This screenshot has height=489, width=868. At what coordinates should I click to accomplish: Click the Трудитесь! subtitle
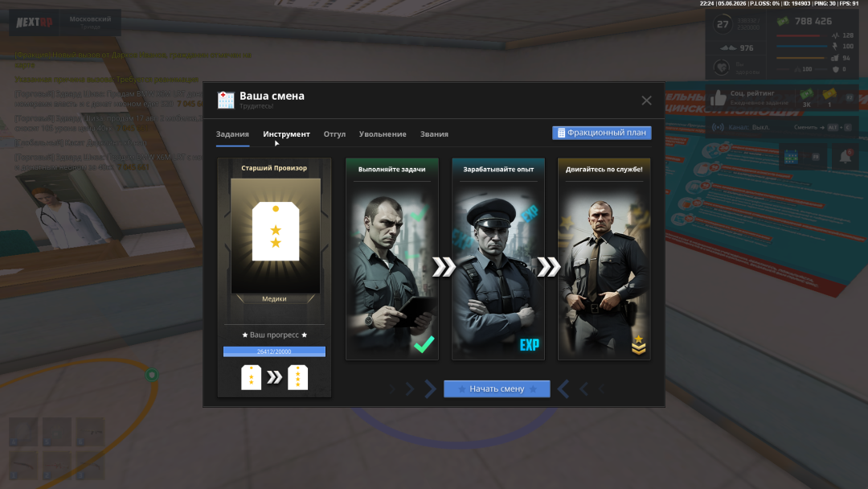[x=256, y=106]
